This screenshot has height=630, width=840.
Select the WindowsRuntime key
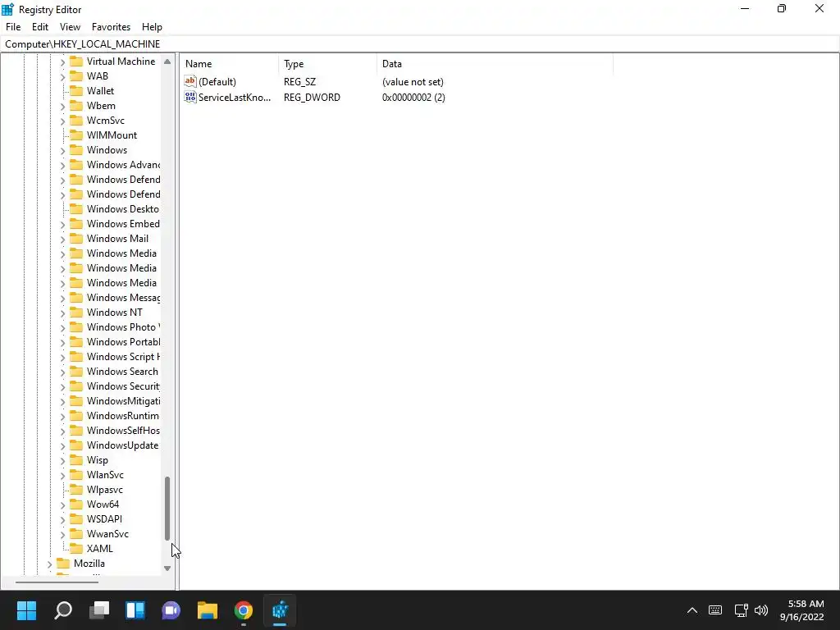[123, 416]
